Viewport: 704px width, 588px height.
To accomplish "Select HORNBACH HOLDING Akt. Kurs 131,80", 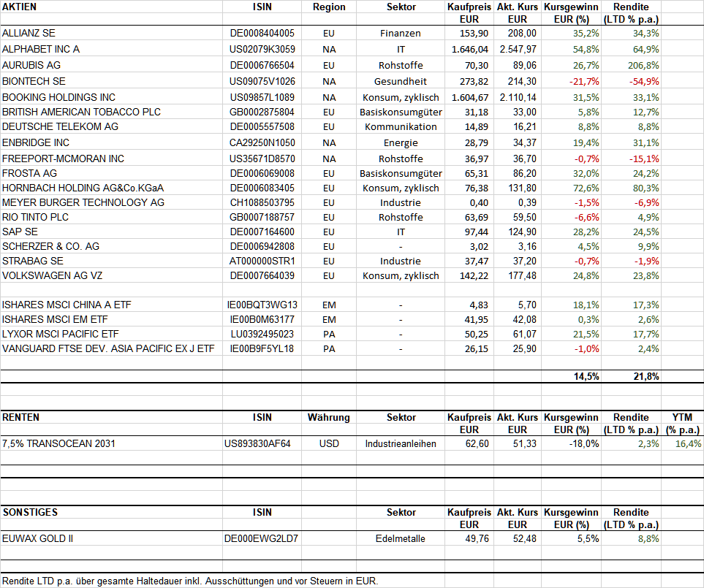I will click(x=518, y=188).
